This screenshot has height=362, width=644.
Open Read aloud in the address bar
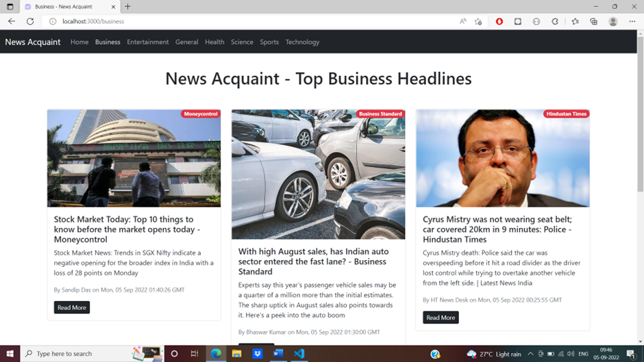463,21
